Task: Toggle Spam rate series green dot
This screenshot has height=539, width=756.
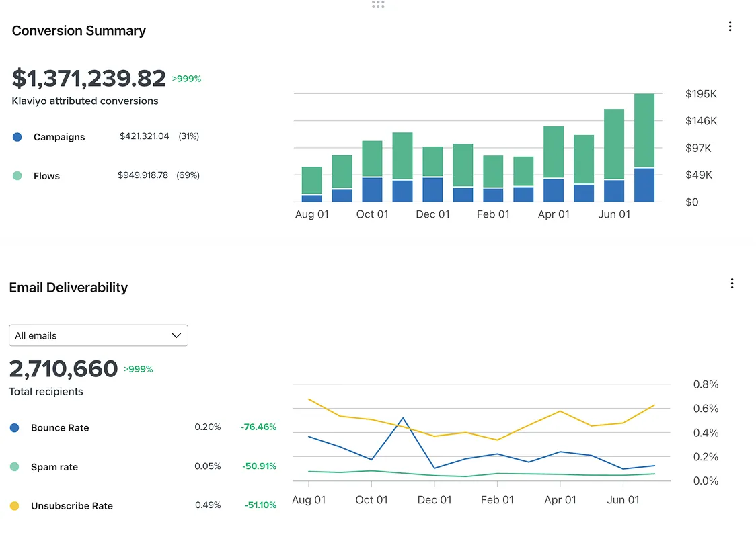Action: coord(15,466)
